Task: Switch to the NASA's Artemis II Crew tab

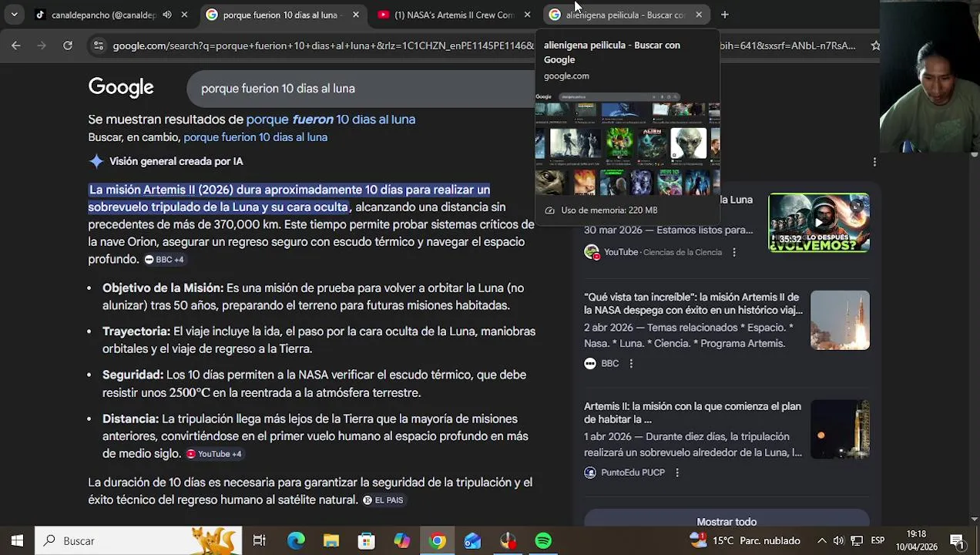Action: 455,15
